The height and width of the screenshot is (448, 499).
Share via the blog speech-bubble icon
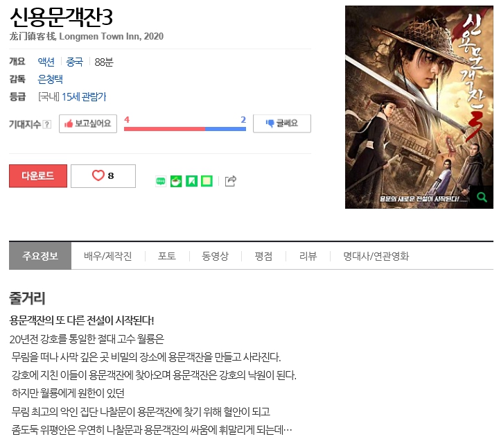tap(161, 182)
